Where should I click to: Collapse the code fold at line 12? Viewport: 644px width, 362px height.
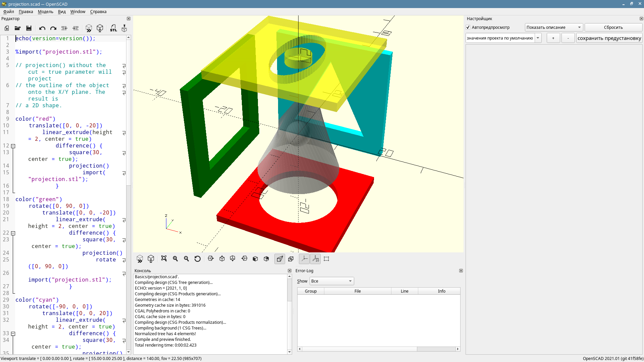pyautogui.click(x=13, y=146)
